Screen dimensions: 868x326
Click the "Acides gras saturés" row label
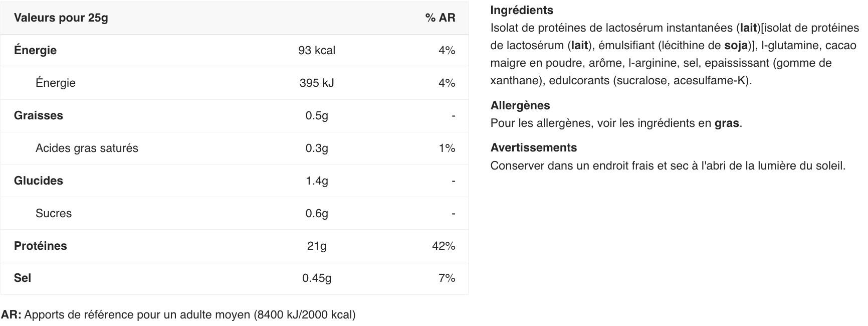87,148
